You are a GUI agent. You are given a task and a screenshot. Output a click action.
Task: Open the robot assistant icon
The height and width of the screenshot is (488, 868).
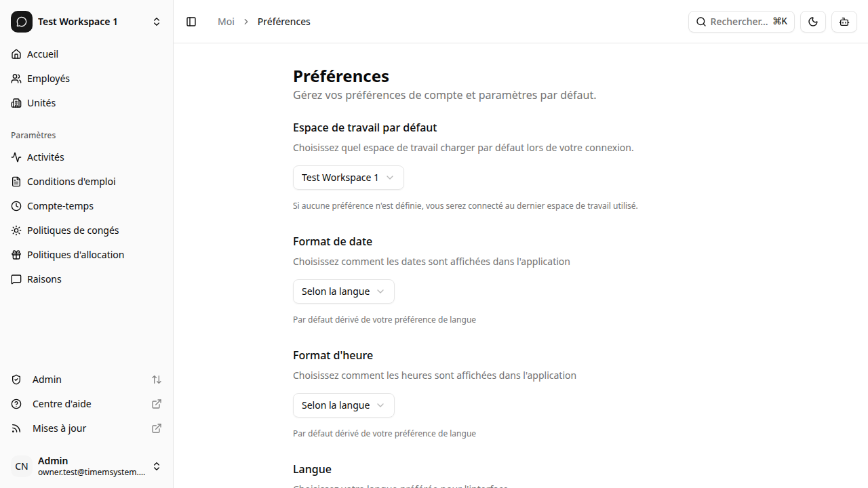[844, 21]
